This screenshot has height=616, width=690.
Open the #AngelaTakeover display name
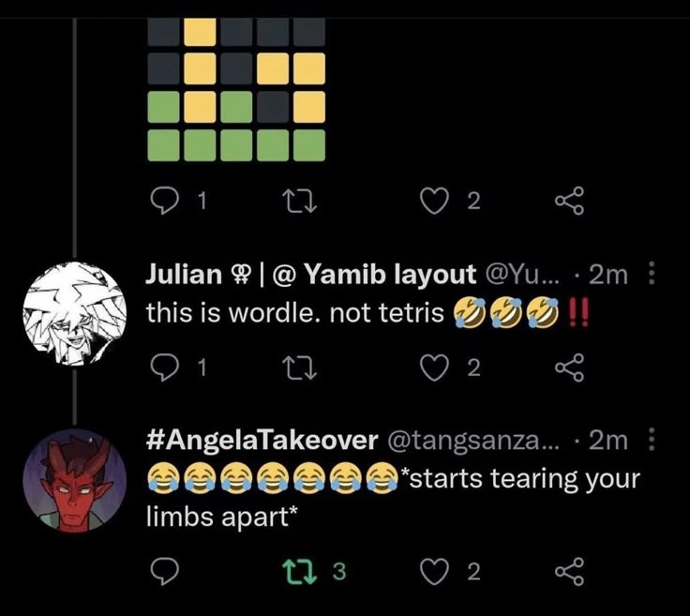tap(262, 441)
